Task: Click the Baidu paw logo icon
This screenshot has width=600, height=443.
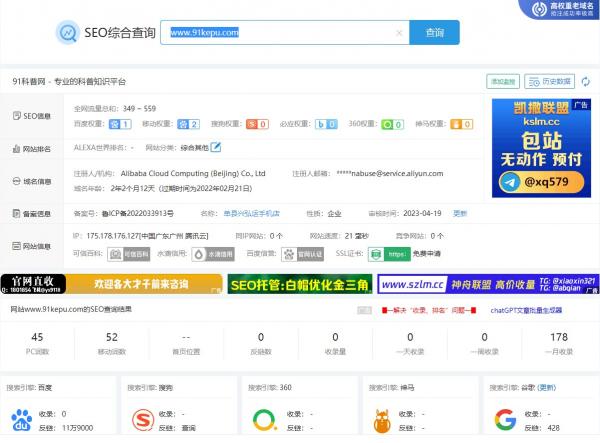Action: coord(22,420)
